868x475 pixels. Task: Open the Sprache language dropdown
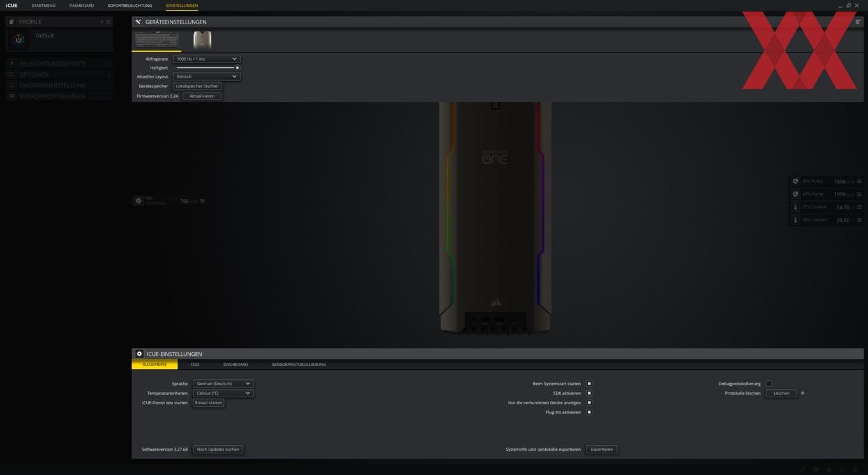223,384
